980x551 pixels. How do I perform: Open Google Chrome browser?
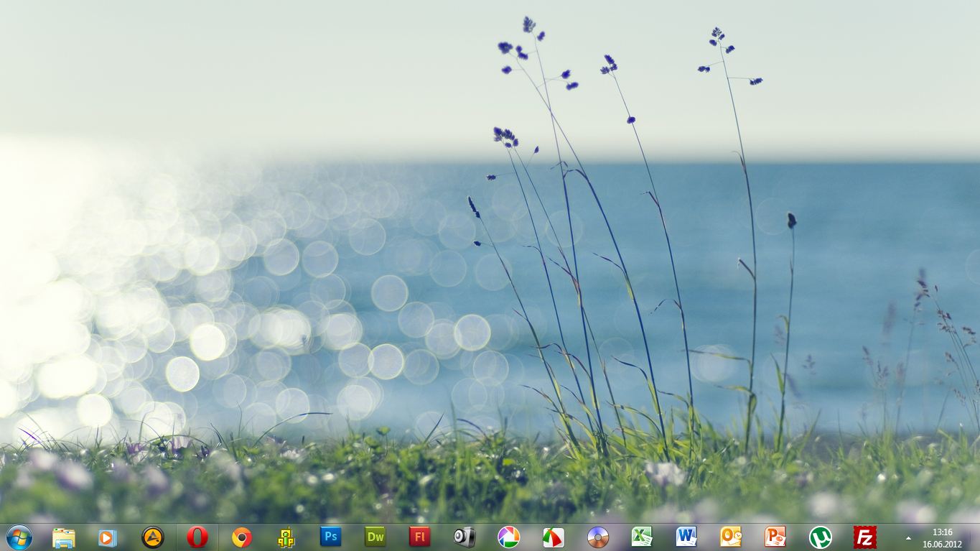tap(242, 537)
